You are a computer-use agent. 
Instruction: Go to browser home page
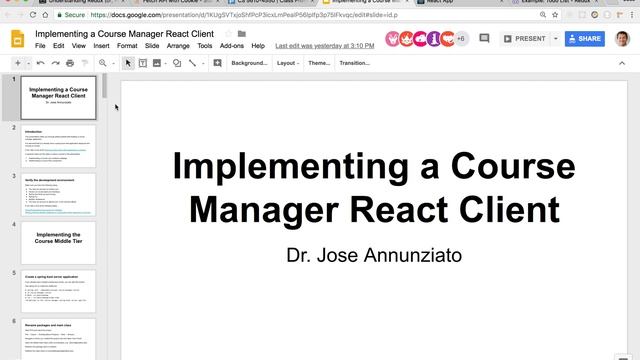click(45, 15)
